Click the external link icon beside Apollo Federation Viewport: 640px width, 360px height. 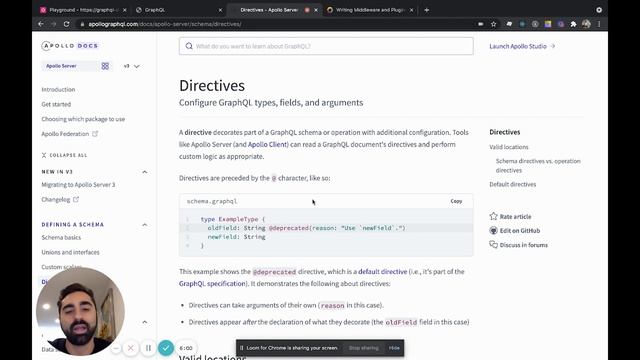(95, 133)
